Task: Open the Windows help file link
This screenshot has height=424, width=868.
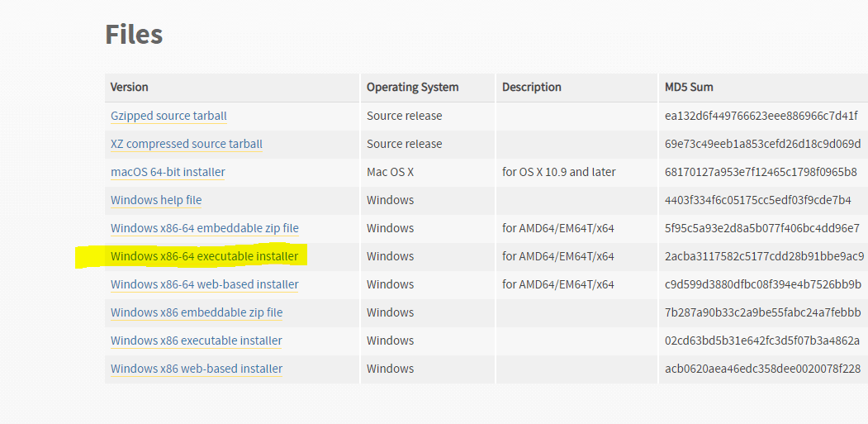Action: coord(156,200)
